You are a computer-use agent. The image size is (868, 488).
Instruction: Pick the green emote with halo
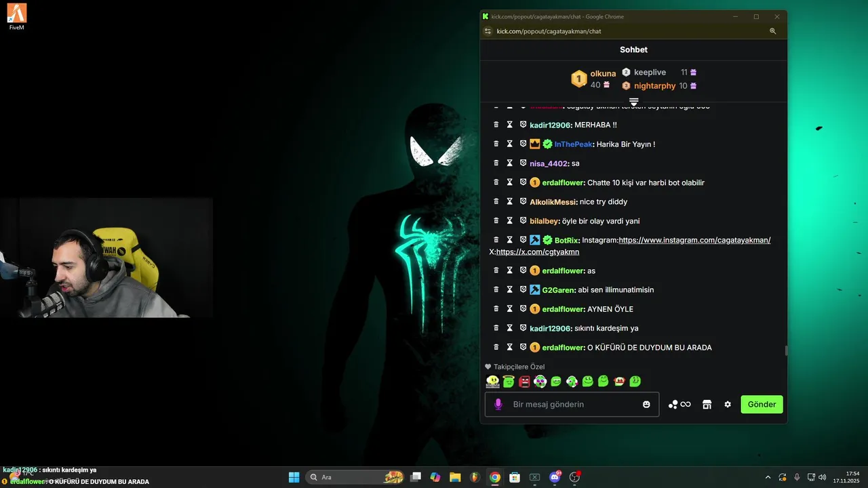pos(509,382)
